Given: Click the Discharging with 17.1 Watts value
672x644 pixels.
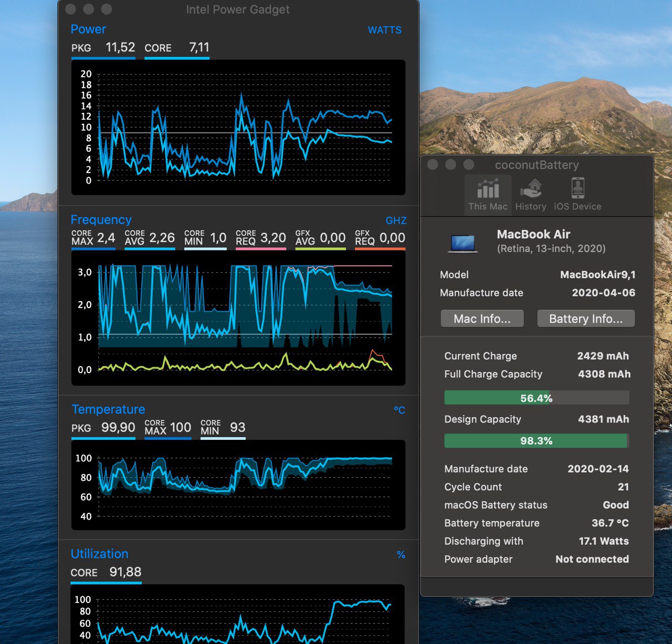Looking at the screenshot, I should coord(604,541).
